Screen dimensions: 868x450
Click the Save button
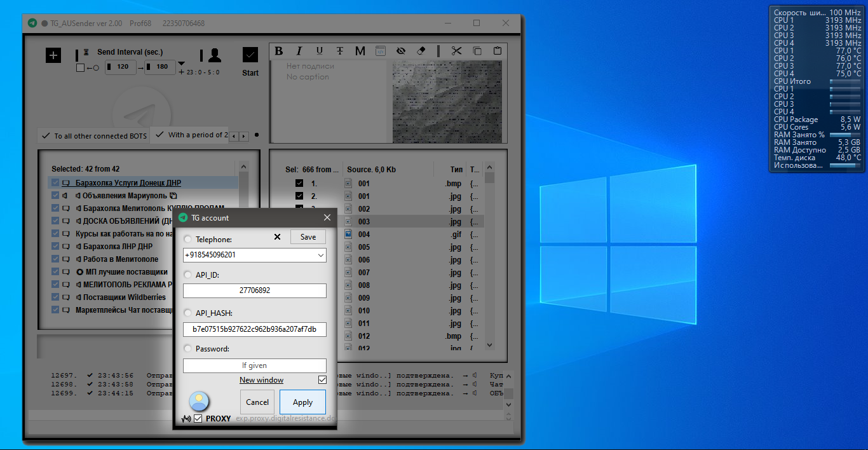pos(308,237)
